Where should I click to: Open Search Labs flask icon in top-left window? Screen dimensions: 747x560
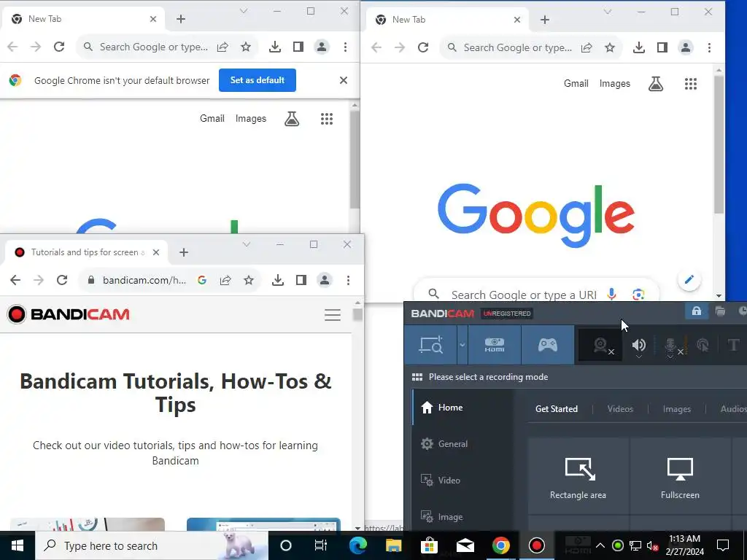[x=292, y=119]
